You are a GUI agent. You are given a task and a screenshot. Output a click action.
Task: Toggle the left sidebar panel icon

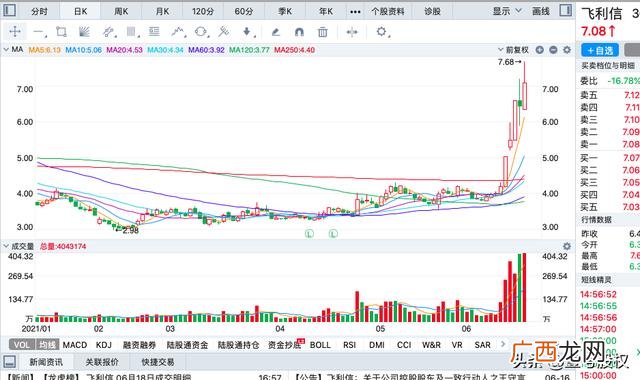(9, 10)
